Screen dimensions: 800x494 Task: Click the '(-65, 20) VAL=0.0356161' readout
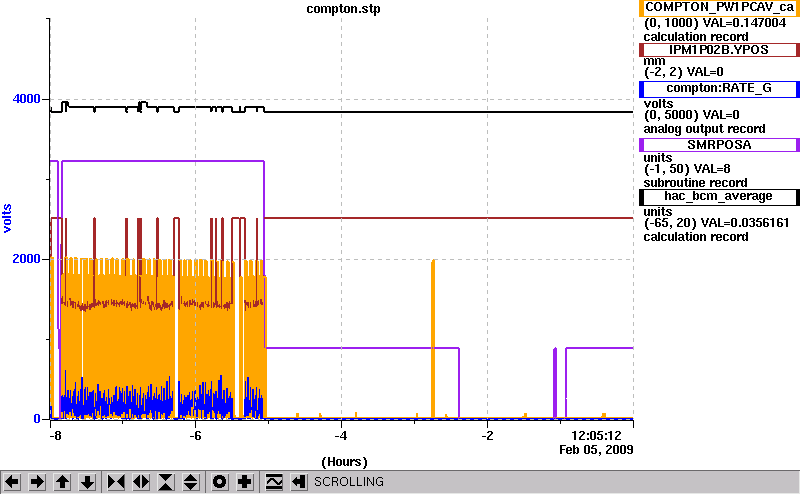point(716,223)
